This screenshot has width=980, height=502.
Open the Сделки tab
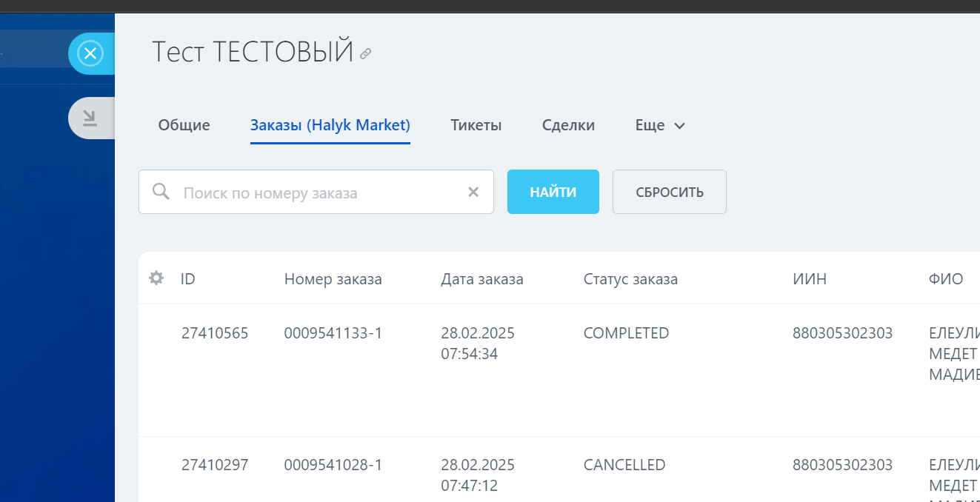(568, 125)
